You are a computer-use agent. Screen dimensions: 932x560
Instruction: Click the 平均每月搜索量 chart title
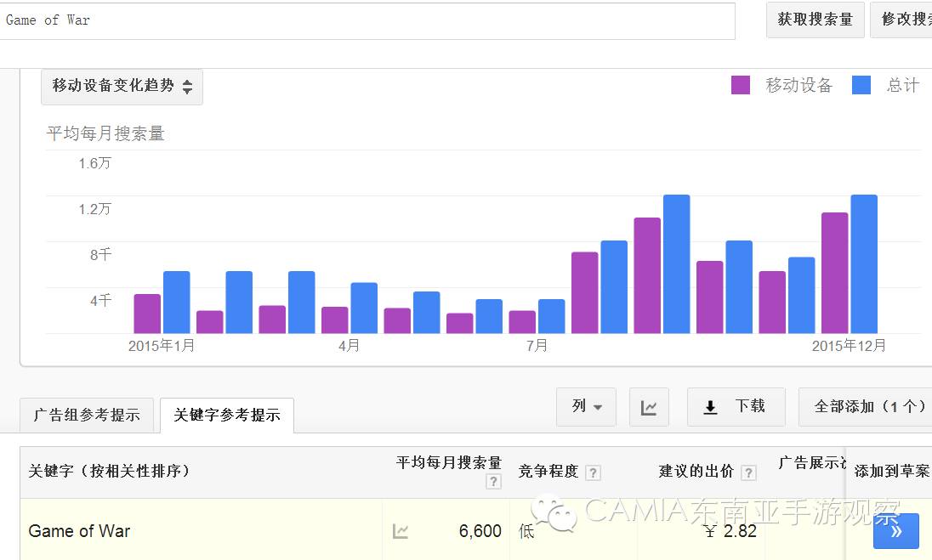tap(105, 133)
